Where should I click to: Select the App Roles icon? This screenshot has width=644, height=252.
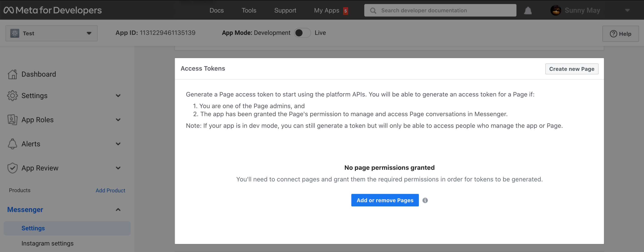click(13, 120)
